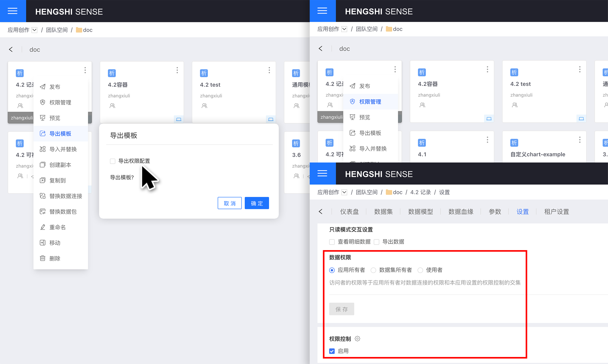Click 团队空间 link in left panel breadcrumb

pyautogui.click(x=57, y=30)
